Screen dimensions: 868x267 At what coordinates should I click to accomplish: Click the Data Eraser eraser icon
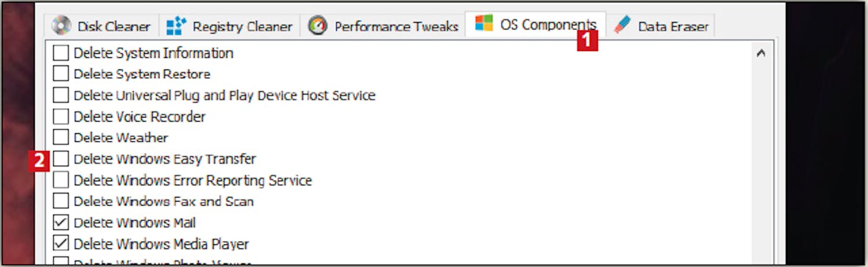[x=622, y=25]
